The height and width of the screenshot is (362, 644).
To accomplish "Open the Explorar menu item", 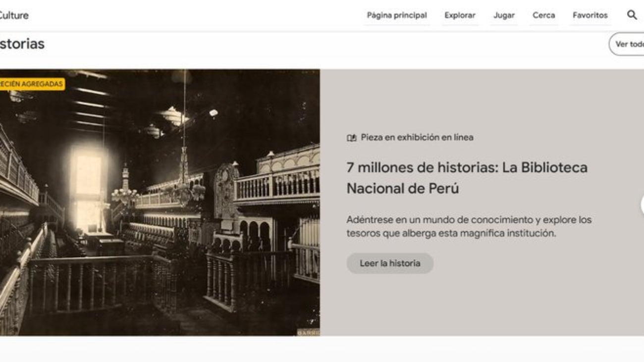I will tap(460, 15).
